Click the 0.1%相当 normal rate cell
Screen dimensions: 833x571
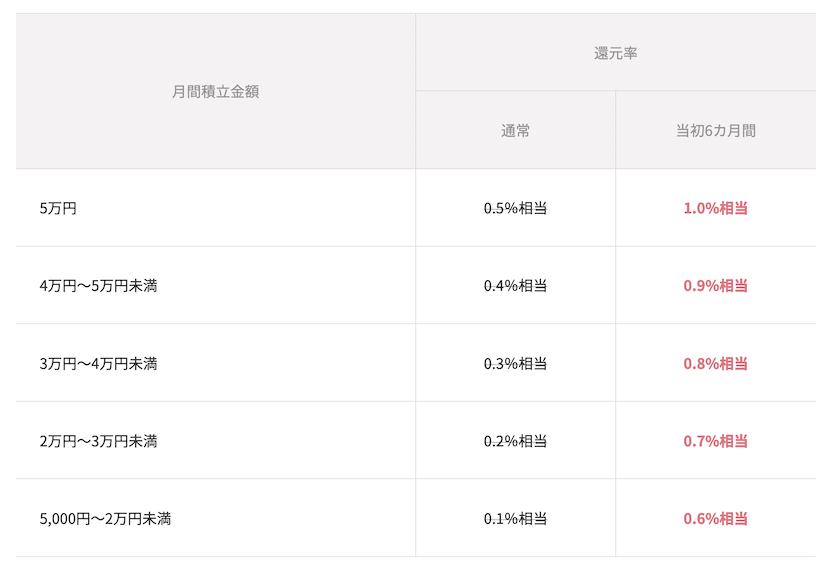tap(515, 519)
